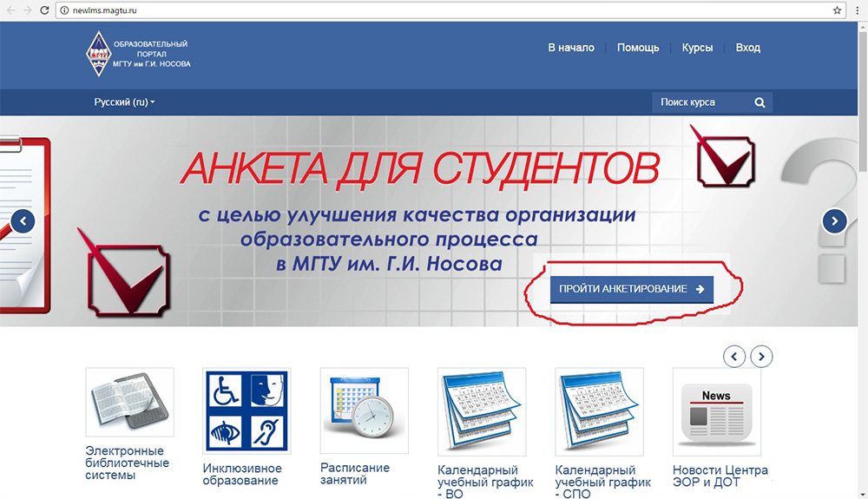The height and width of the screenshot is (499, 868).
Task: Open the calendar-with-clock schedule icon
Action: (364, 410)
